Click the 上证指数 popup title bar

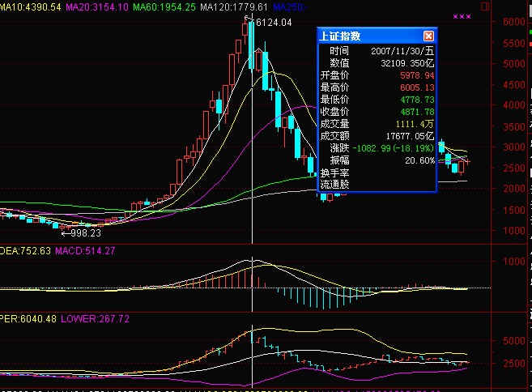click(x=368, y=36)
